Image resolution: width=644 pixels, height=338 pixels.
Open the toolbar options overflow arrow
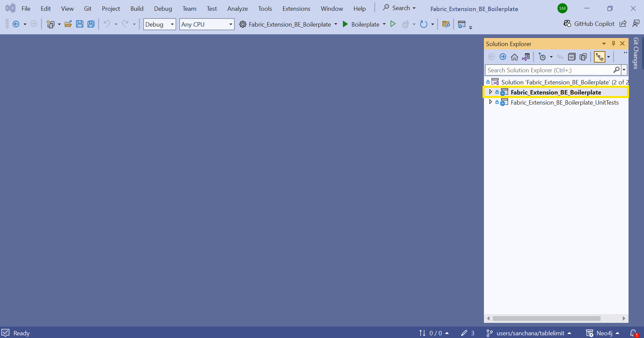pyautogui.click(x=470, y=27)
